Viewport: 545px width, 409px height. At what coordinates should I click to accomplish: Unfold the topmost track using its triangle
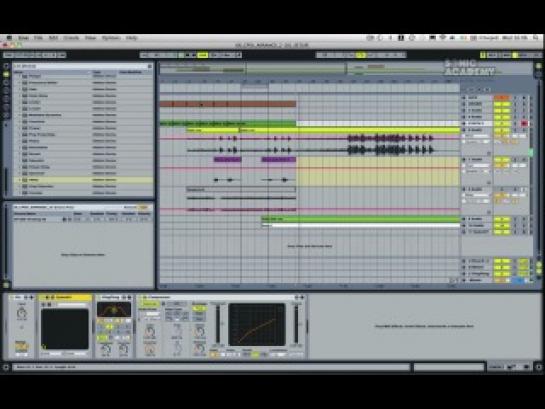pyautogui.click(x=464, y=98)
